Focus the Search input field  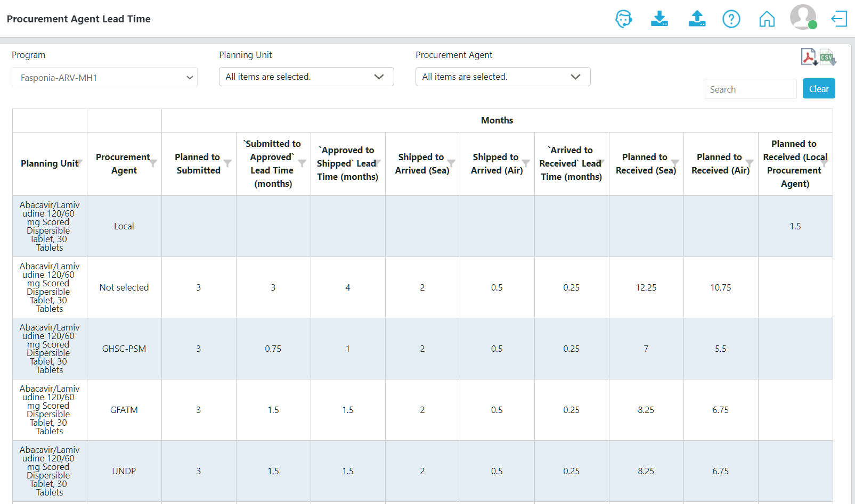(750, 89)
